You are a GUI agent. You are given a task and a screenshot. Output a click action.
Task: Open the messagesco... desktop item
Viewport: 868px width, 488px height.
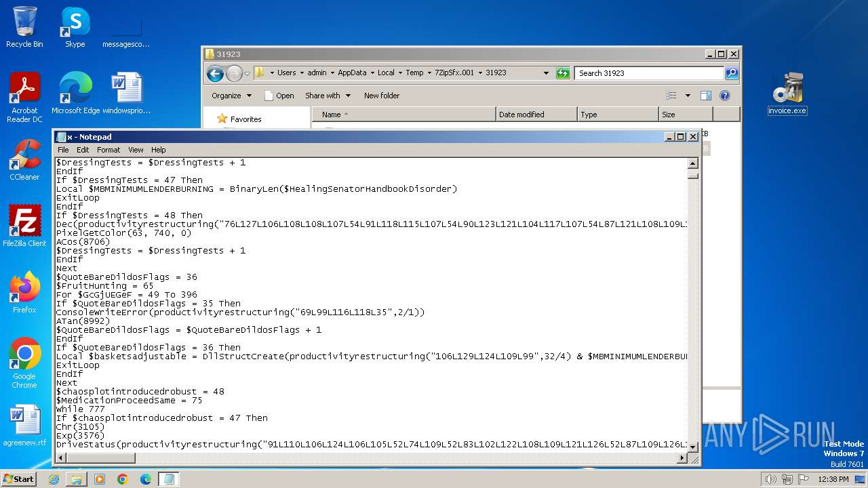126,31
